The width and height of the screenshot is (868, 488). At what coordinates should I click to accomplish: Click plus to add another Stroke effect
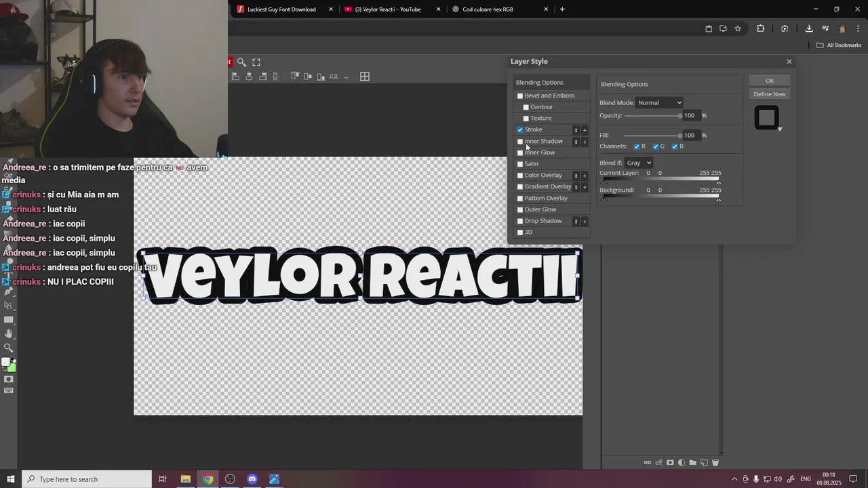point(585,130)
